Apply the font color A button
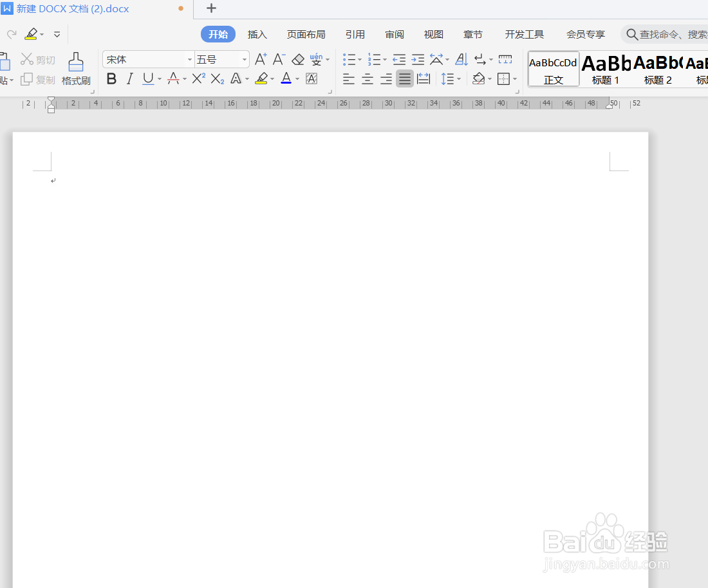Viewport: 708px width, 588px height. pos(286,79)
